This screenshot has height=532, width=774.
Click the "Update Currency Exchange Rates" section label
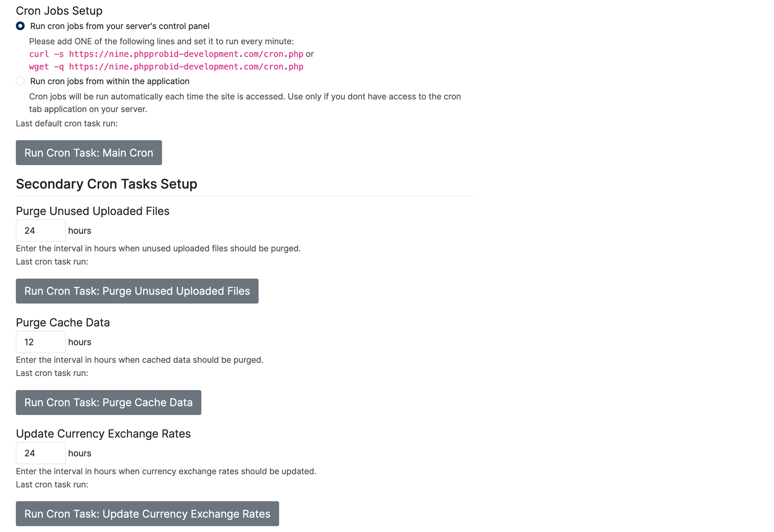click(103, 433)
